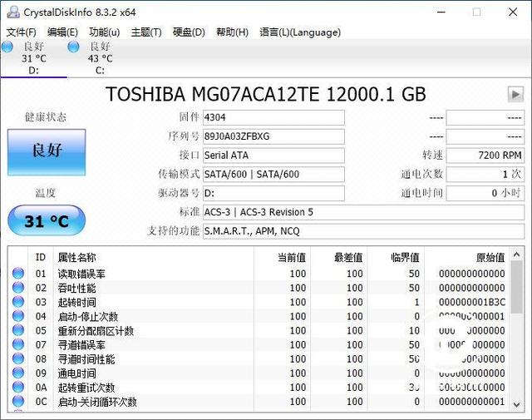This screenshot has height=420, width=532.
Task: Click the drive title TOSHIBA MG07ACA12TE 12000.1 GB
Action: 266,94
